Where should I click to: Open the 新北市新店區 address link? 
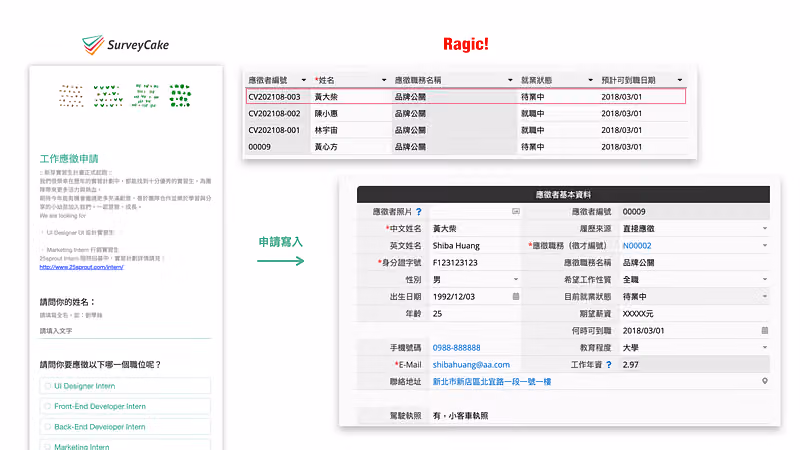point(492,382)
